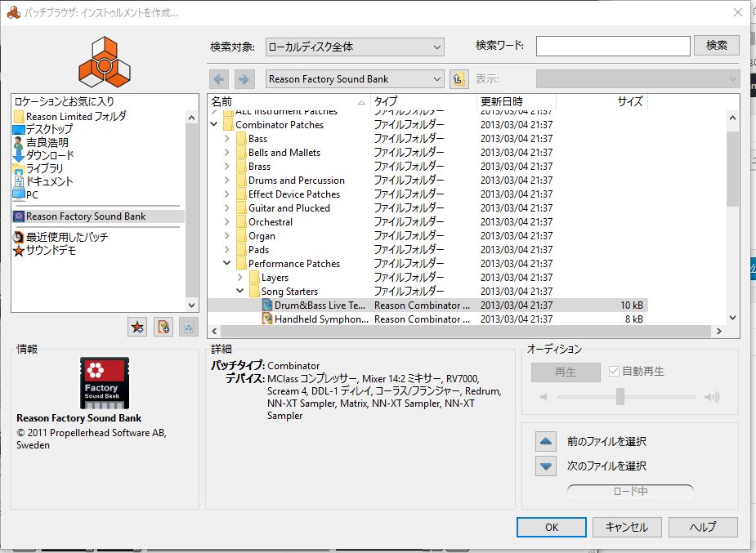Click the audition volume slider handle

click(x=620, y=396)
